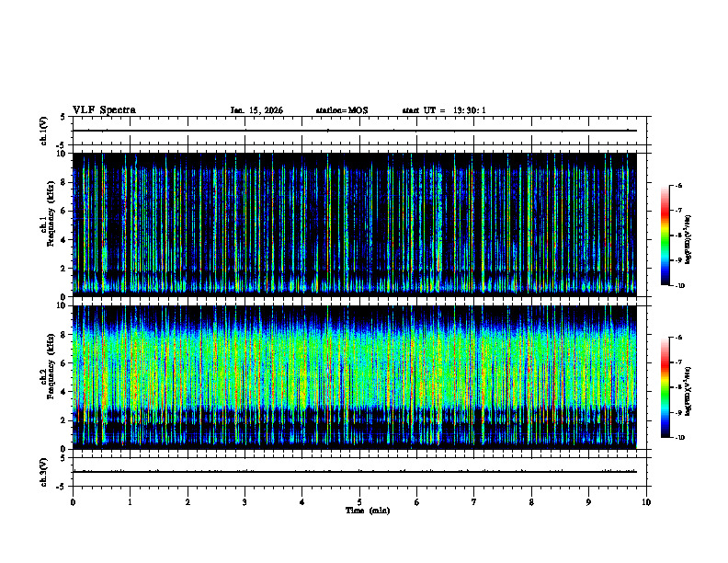Screen dimensions: 728x563
Task: Click the "ch.3(V)" axis label
Action: click(x=44, y=472)
